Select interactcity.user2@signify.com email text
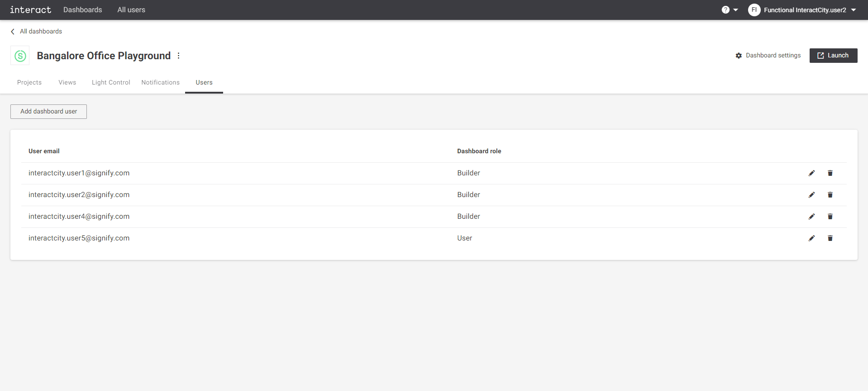The height and width of the screenshot is (391, 868). [x=79, y=195]
